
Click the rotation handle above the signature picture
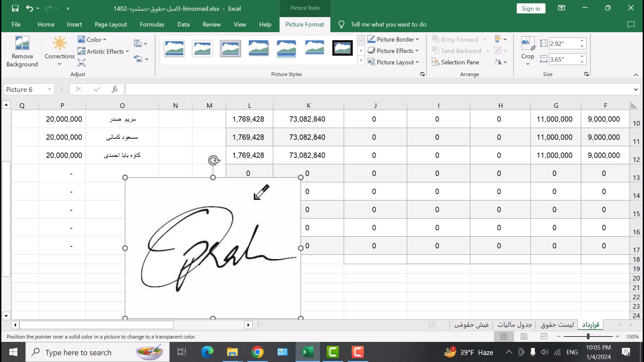tap(214, 160)
